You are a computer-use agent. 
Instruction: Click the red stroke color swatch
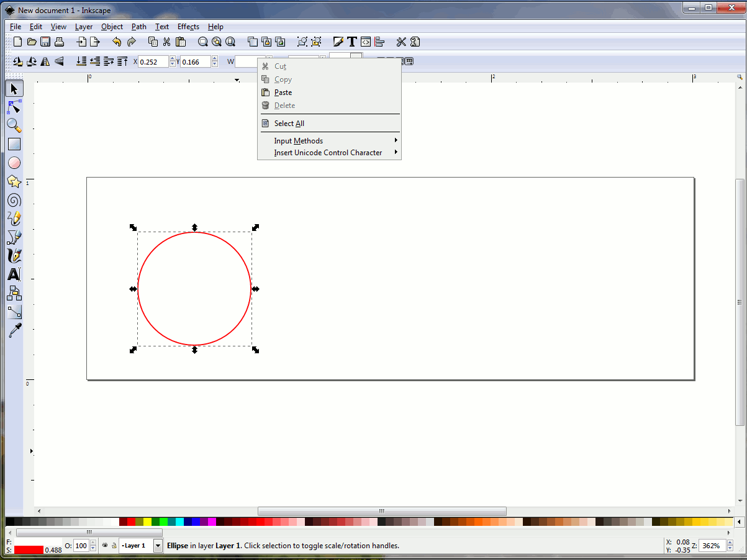(x=29, y=550)
